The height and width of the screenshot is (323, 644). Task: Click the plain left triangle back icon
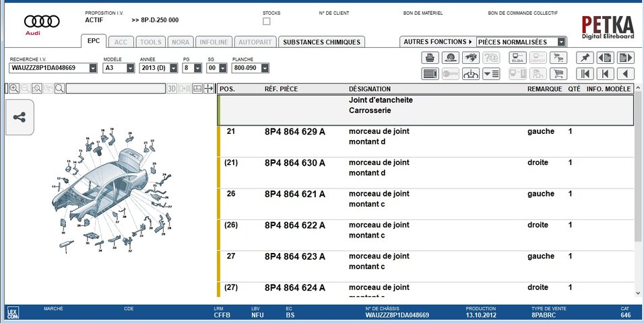pos(626,74)
